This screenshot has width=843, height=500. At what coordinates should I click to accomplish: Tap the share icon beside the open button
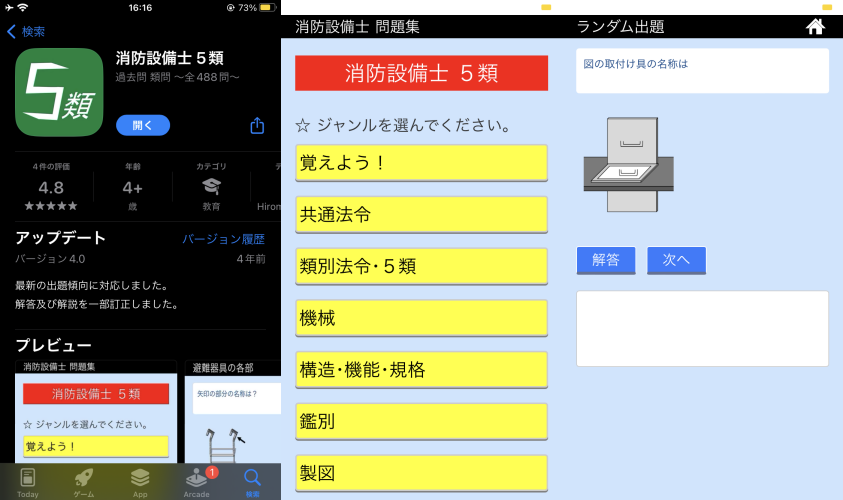pos(257,126)
